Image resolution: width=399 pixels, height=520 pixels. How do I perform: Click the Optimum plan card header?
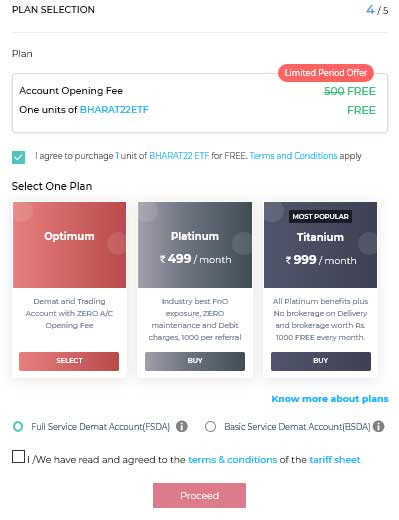[x=69, y=245]
